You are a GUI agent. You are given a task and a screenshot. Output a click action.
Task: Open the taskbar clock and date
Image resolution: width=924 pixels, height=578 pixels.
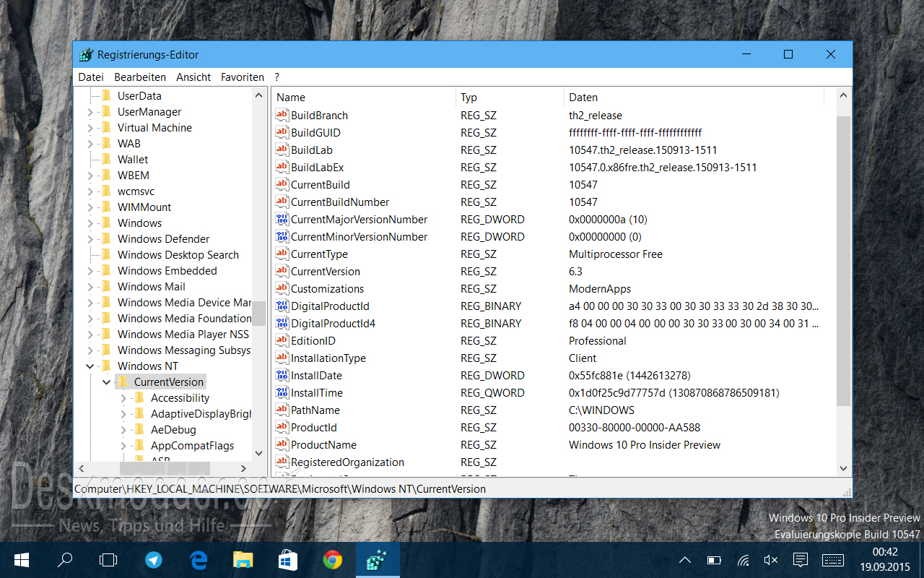(885, 560)
